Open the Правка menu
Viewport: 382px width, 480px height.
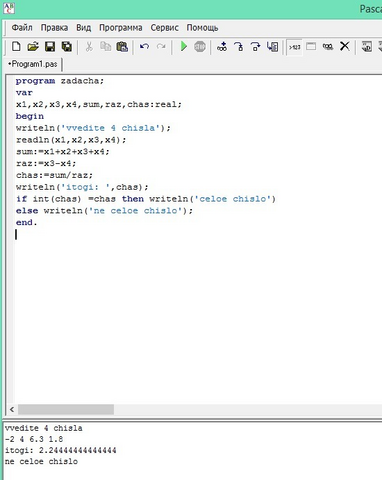54,28
